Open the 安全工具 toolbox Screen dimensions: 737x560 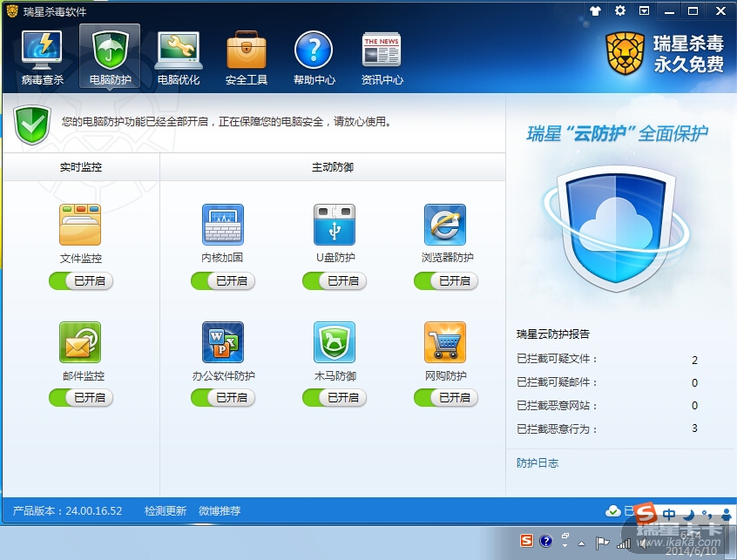tap(247, 57)
